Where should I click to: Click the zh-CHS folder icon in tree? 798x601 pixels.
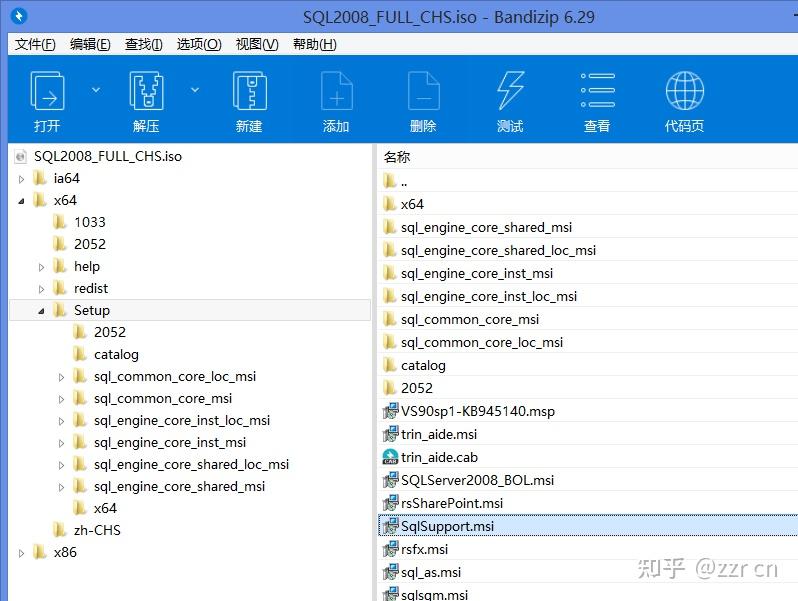[x=60, y=530]
